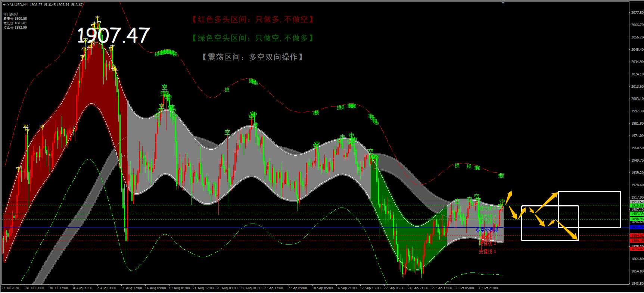Click the green 1910.56 price tag
This screenshot has height=293, width=644.
[637, 206]
